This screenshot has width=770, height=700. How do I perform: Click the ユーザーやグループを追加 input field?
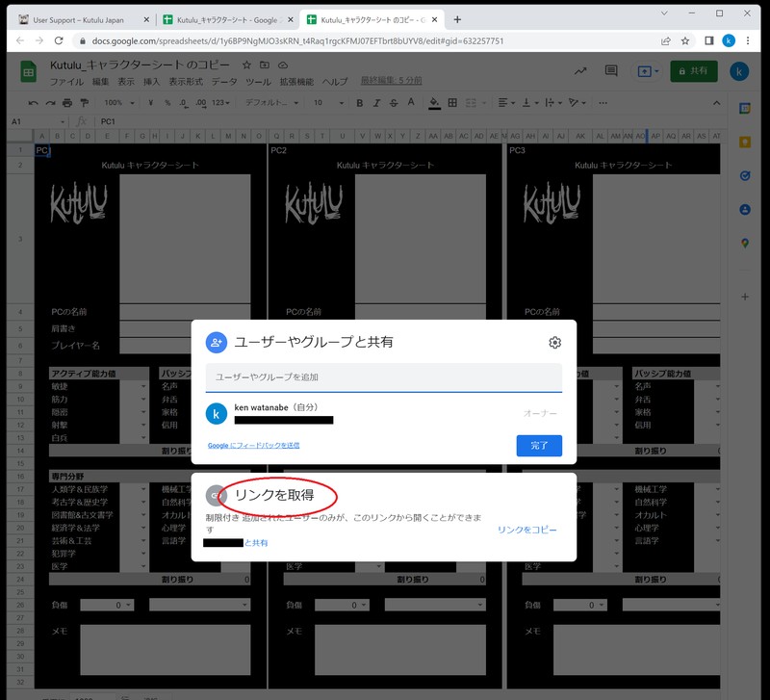[383, 377]
